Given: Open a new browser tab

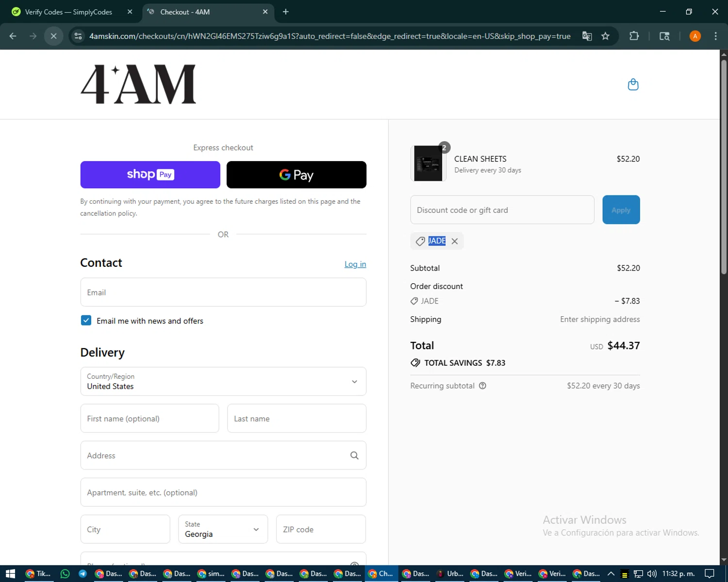Looking at the screenshot, I should (286, 12).
